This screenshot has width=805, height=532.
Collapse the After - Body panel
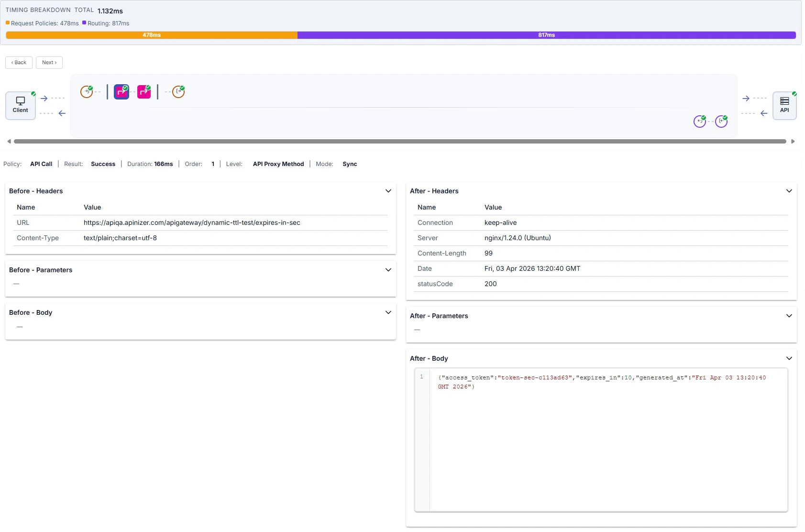(789, 358)
